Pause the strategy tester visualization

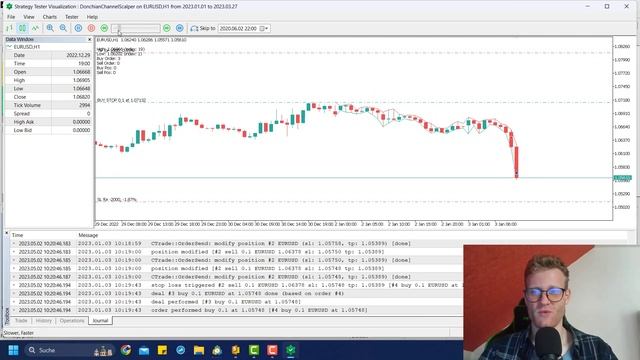(78, 28)
